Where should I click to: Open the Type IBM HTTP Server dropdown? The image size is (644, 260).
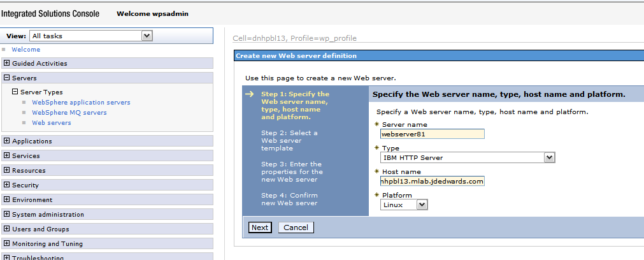[548, 157]
